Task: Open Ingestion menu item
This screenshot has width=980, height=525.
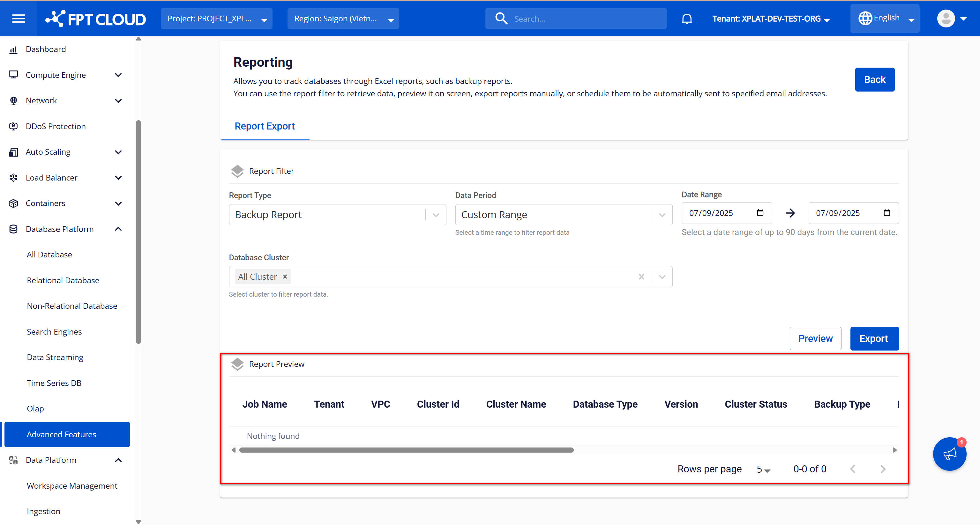Action: 43,511
